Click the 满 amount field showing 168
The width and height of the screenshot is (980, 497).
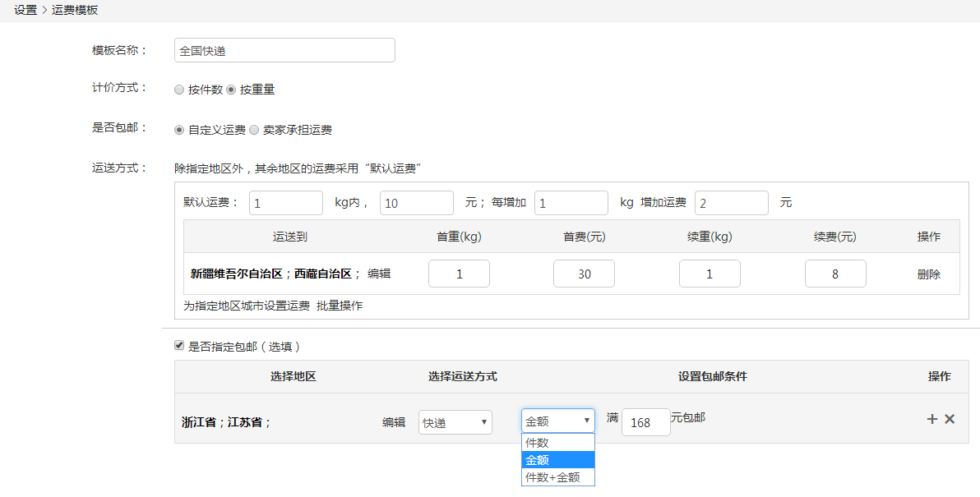coord(645,422)
